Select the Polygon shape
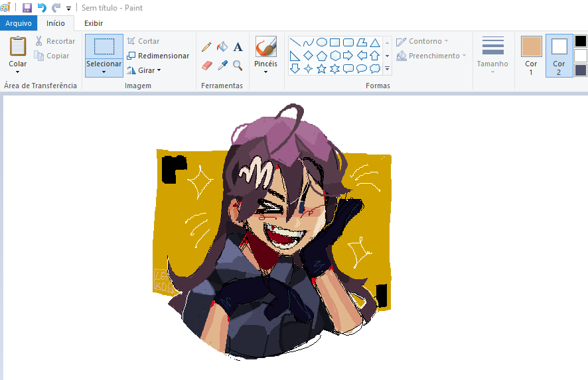The height and width of the screenshot is (380, 588). tap(362, 42)
